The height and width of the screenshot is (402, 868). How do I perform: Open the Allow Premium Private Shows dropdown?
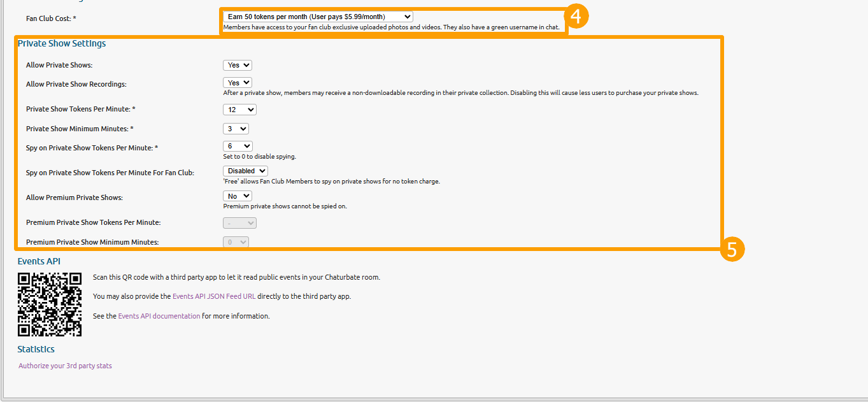238,196
